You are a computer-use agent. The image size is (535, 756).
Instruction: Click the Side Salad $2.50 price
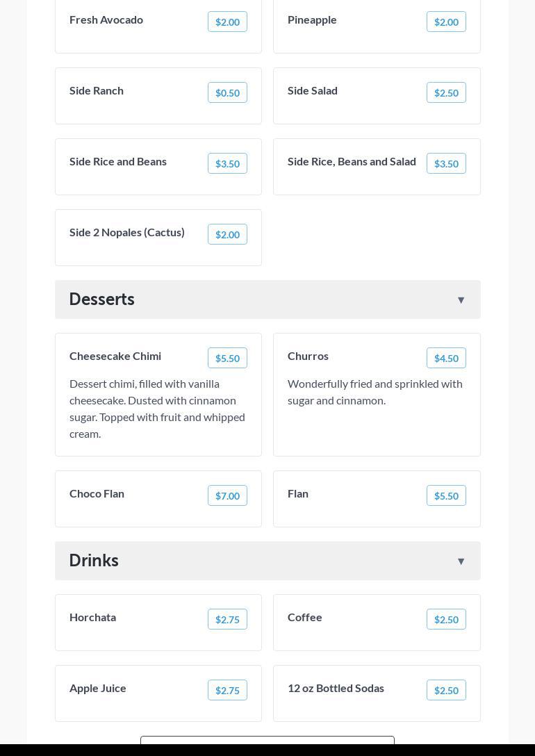[x=446, y=93]
